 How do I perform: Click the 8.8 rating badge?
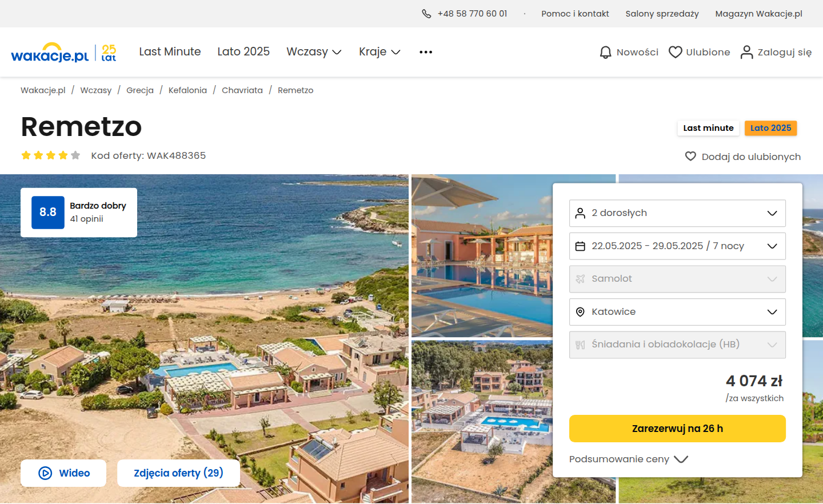pyautogui.click(x=48, y=213)
